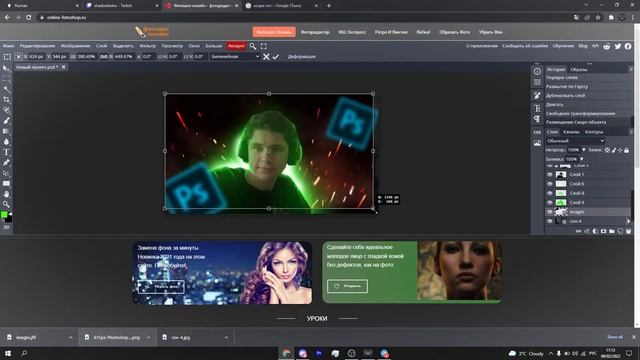Viewport: 640px width, 360px height.
Task: Hide the сон-4 layer eye icon
Action: tap(550, 221)
